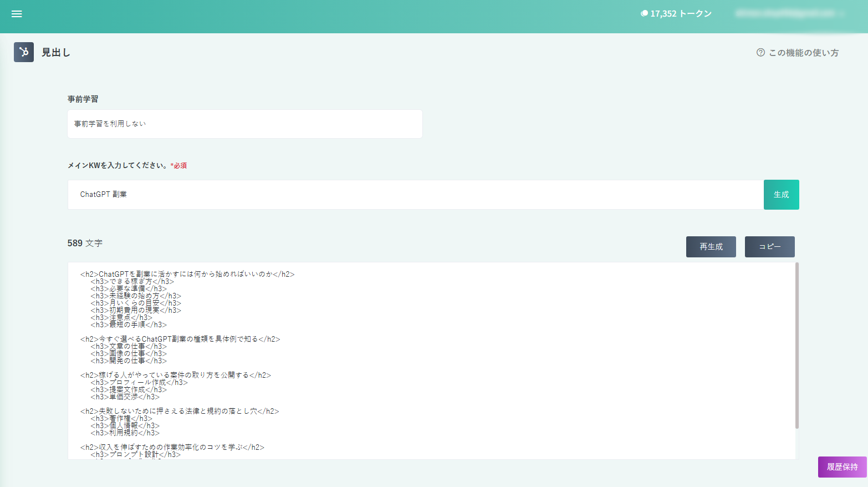This screenshot has width=868, height=487.
Task: Click the 事前学習 label
Action: coord(83,99)
